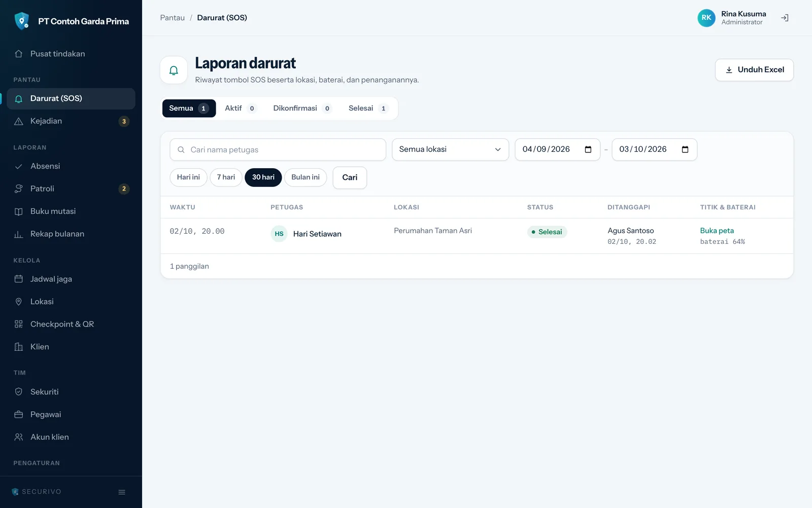Viewport: 812px width, 508px height.
Task: Click the Kejadian warning triangle icon
Action: tap(19, 121)
